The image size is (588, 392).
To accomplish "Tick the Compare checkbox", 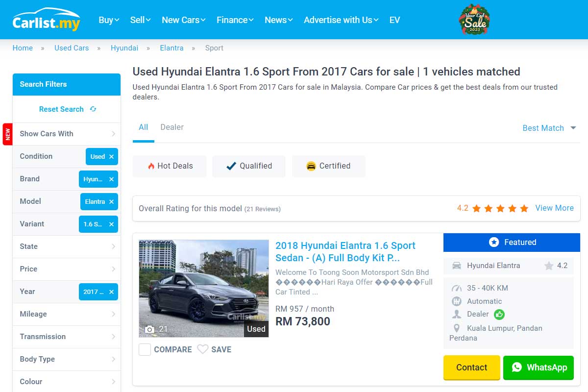I will click(x=145, y=349).
